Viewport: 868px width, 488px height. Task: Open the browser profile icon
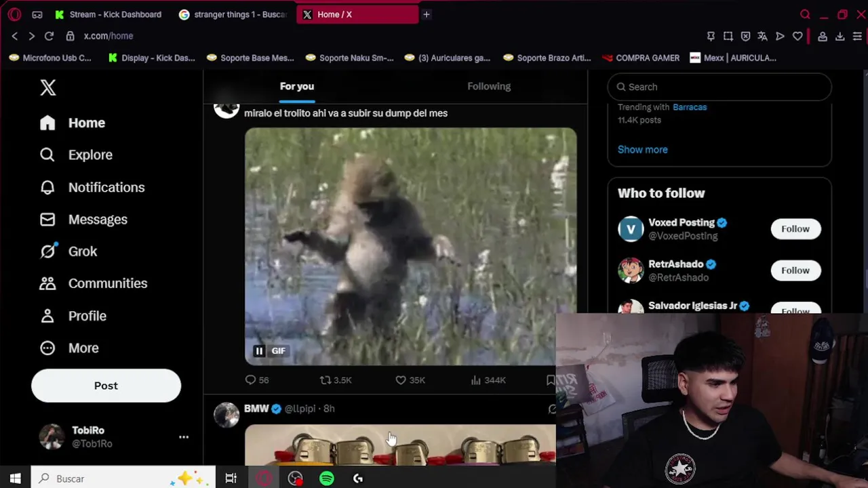[822, 36]
